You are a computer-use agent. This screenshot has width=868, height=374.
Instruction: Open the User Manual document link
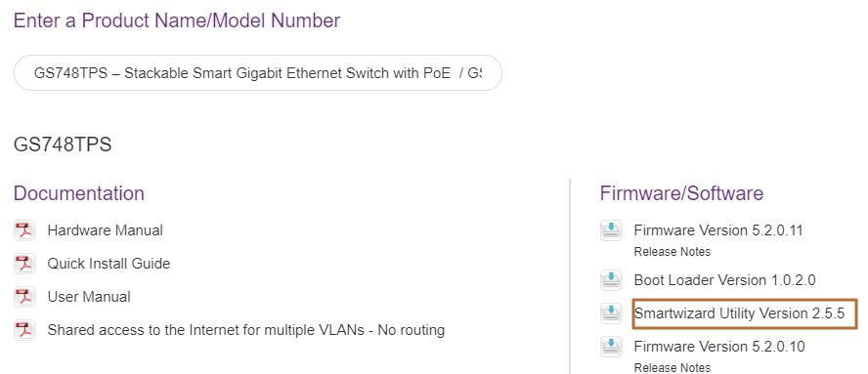pyautogui.click(x=89, y=297)
